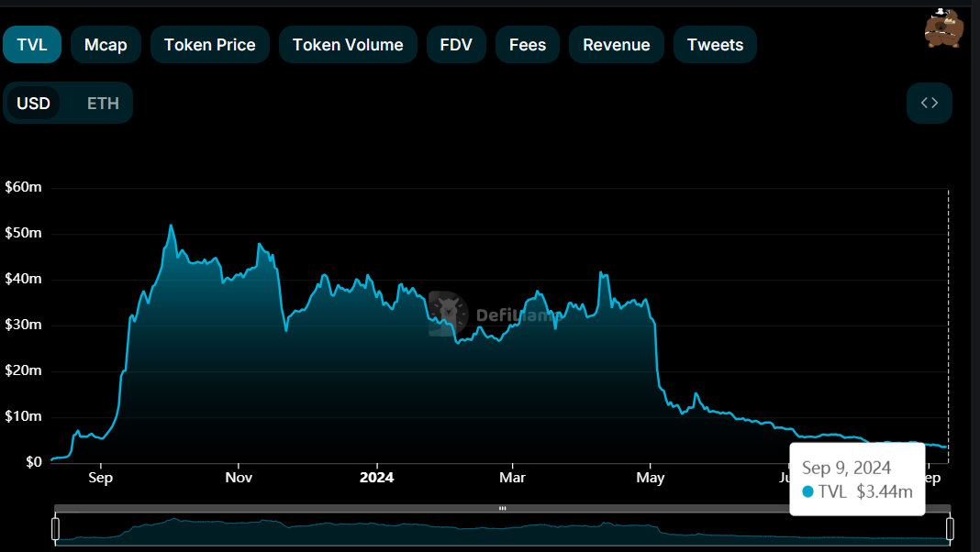The width and height of the screenshot is (980, 552).
Task: Click the embed chart code icon
Action: pos(929,103)
